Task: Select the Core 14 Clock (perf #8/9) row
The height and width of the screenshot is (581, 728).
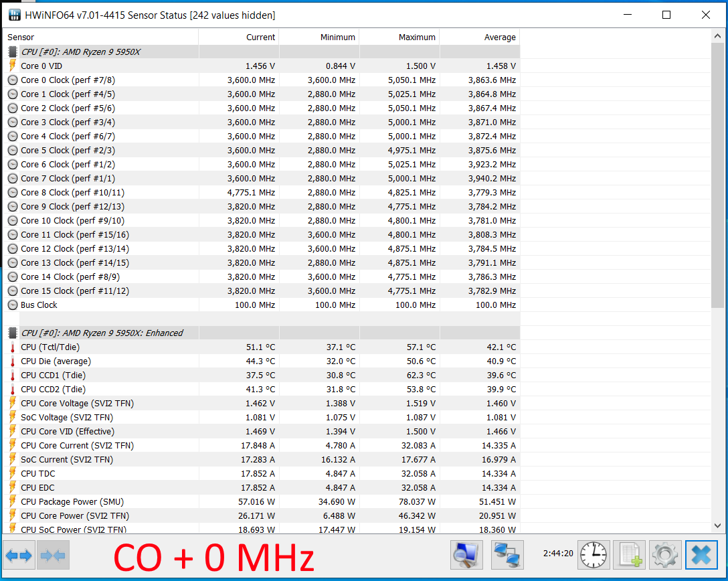Action: (262, 276)
